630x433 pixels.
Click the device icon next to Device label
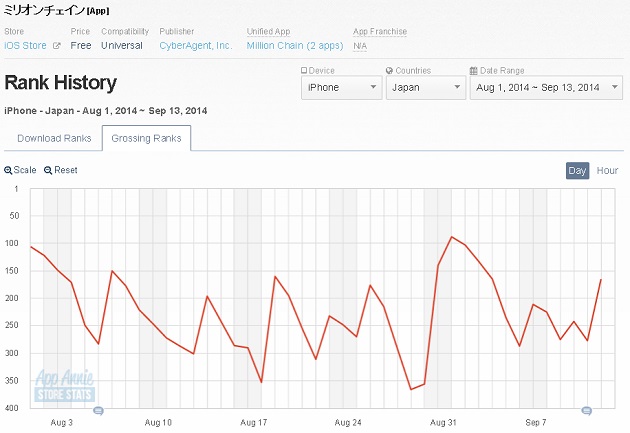pyautogui.click(x=304, y=70)
